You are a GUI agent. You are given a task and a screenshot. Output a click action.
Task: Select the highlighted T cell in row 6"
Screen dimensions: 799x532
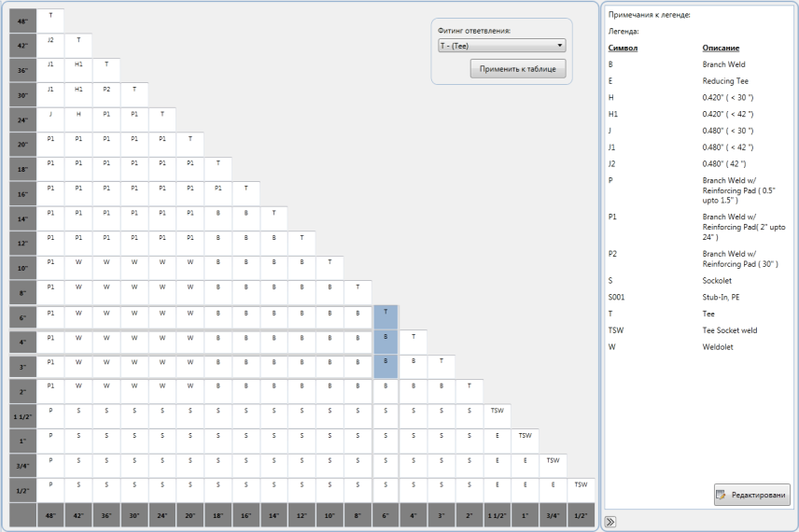pos(385,317)
